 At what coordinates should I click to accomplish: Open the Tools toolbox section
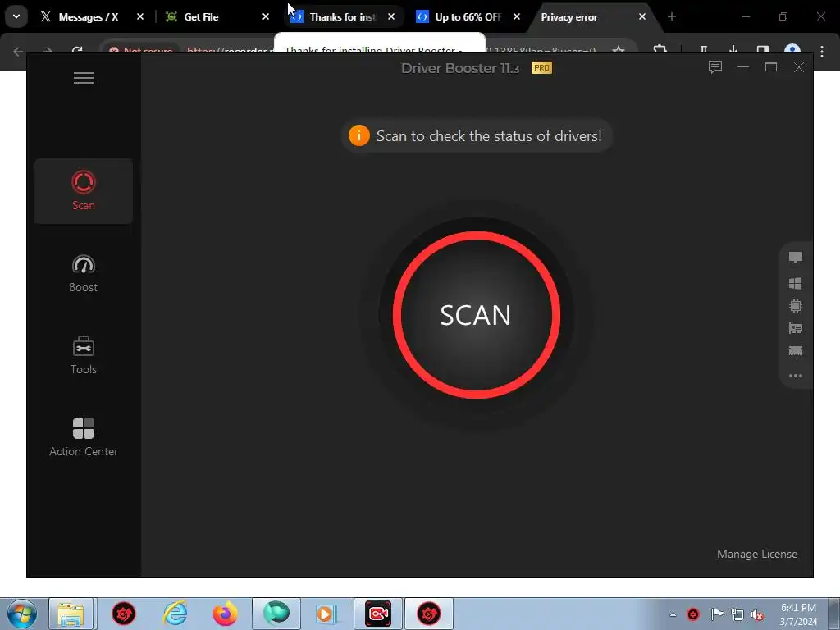click(84, 355)
